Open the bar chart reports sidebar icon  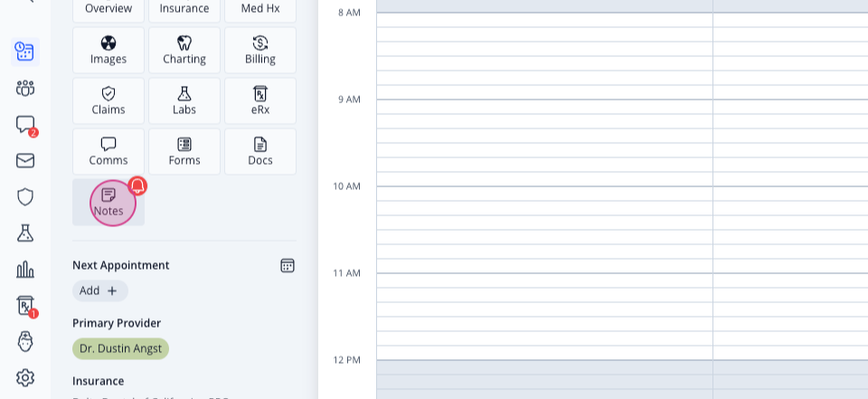tap(25, 270)
